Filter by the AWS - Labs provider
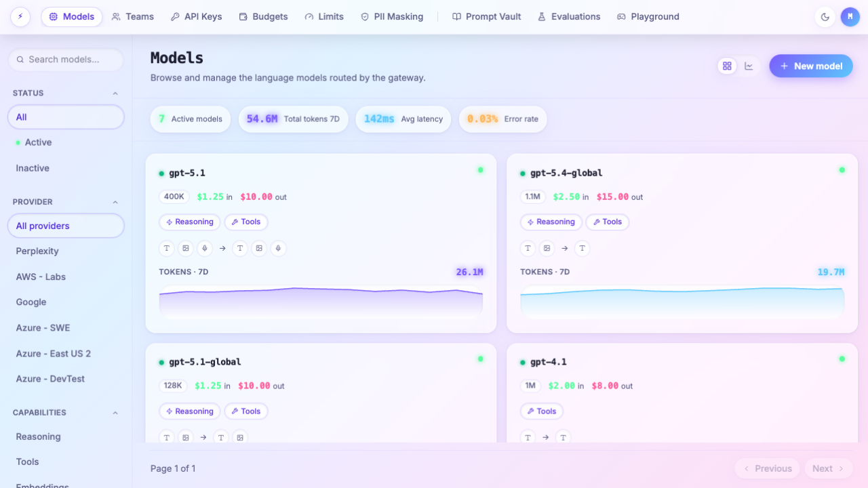Screen dimensions: 868x488 coord(66,277)
